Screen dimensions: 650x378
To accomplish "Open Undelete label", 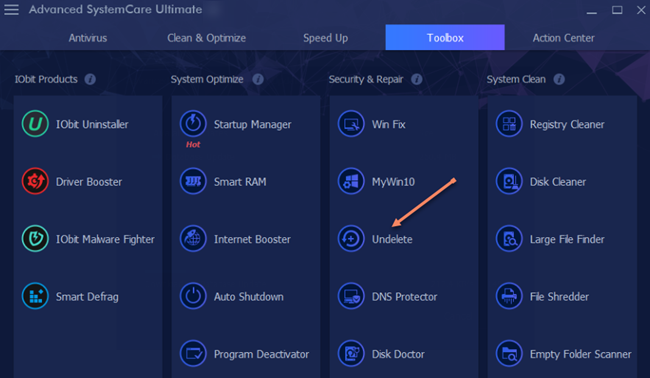I will (x=392, y=239).
